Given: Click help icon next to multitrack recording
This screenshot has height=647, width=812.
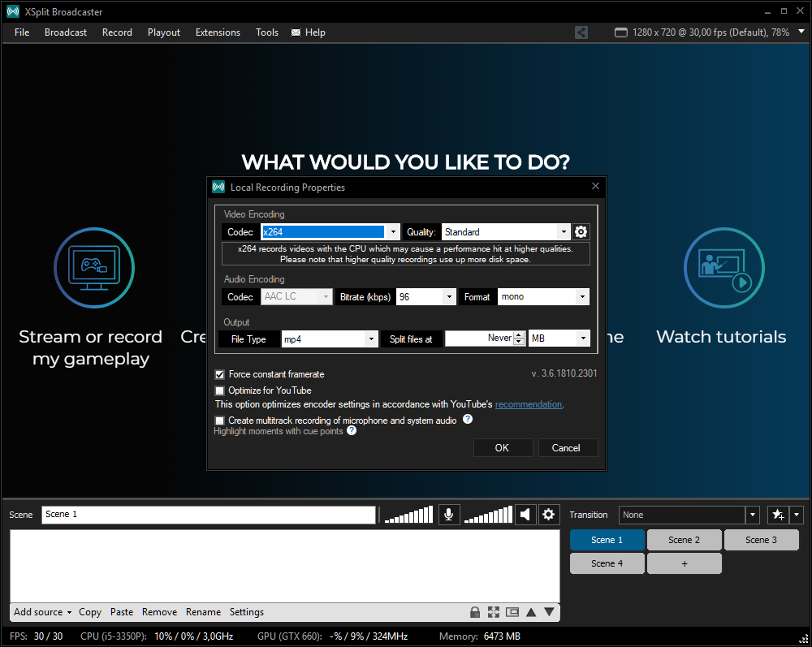Looking at the screenshot, I should [468, 420].
